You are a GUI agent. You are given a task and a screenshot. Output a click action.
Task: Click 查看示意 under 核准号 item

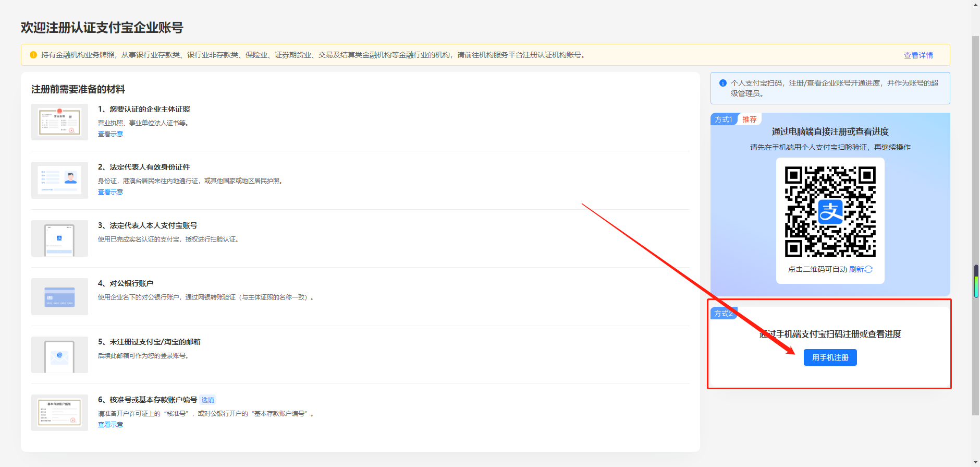[111, 425]
